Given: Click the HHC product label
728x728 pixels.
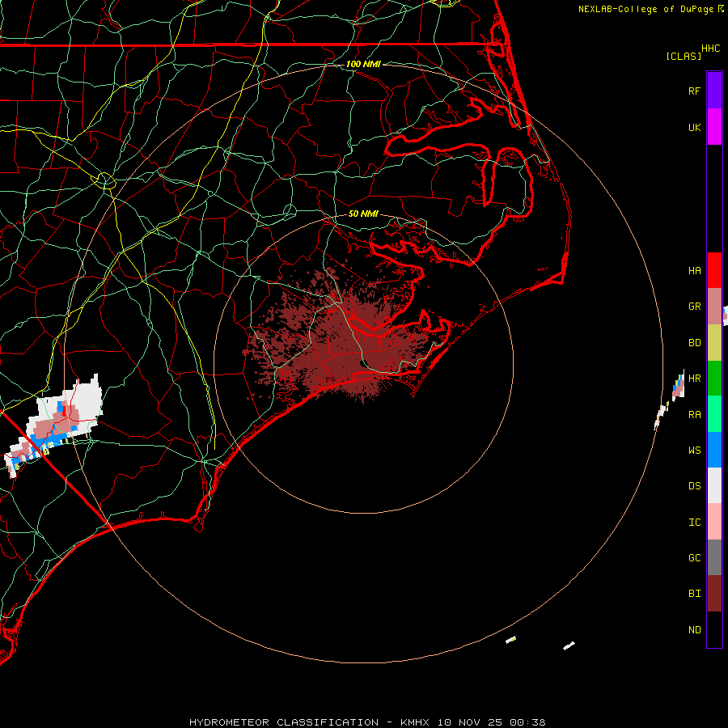Looking at the screenshot, I should pos(711,49).
